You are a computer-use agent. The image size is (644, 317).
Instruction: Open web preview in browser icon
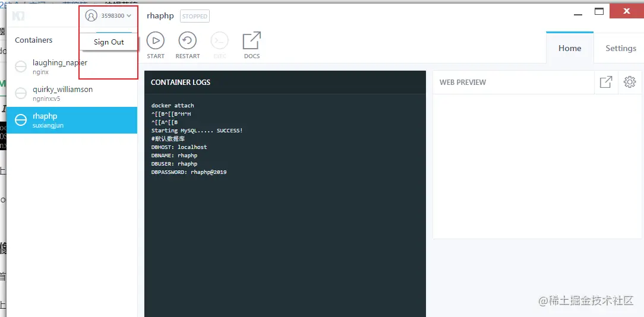pyautogui.click(x=606, y=82)
